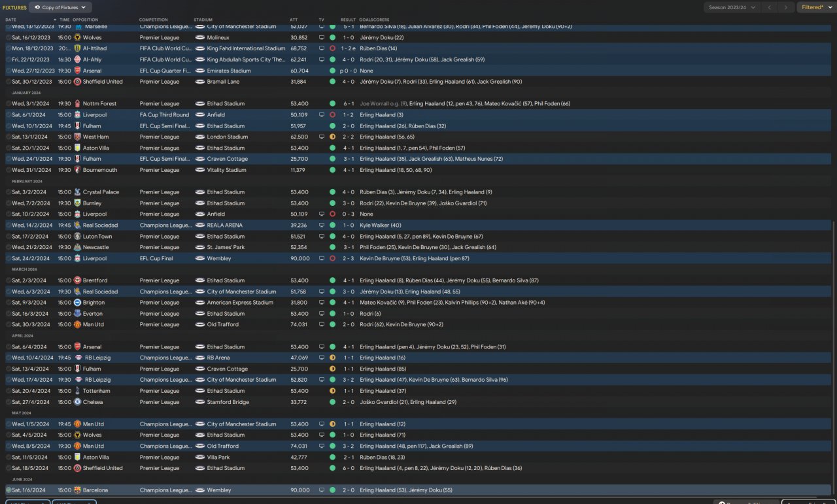Click the Chelsea club crest

[77, 402]
